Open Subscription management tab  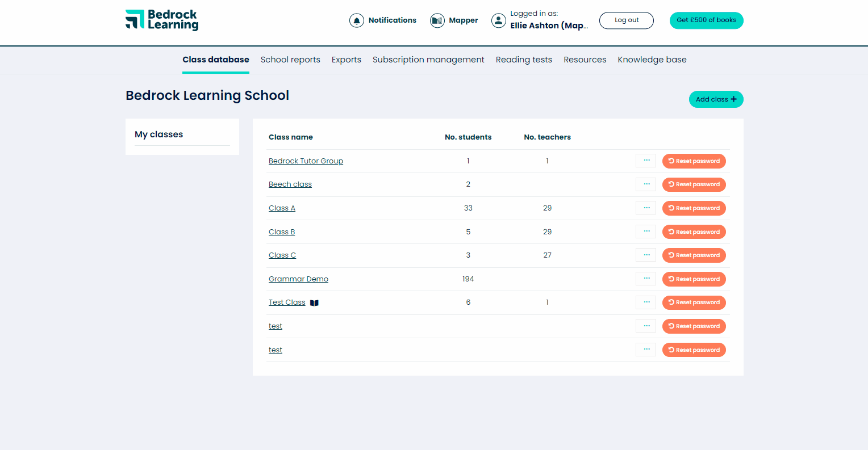coord(428,60)
